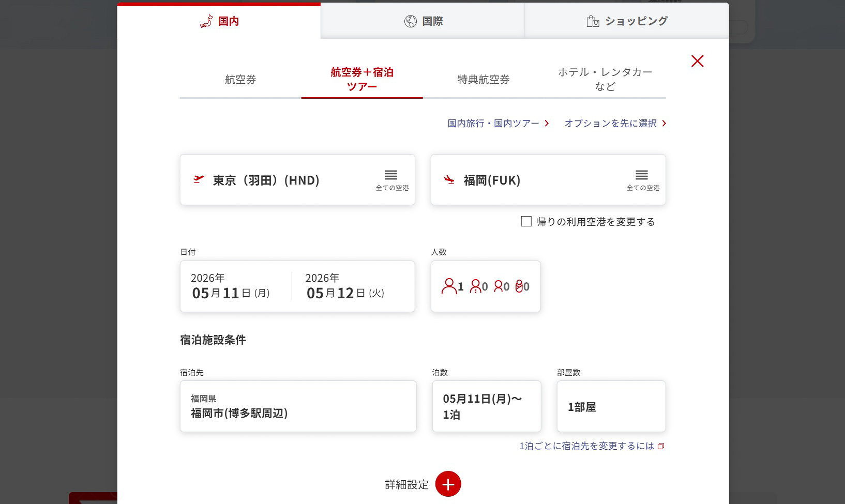
Task: Click the chevron next to オプションを先に選択
Action: click(x=665, y=124)
